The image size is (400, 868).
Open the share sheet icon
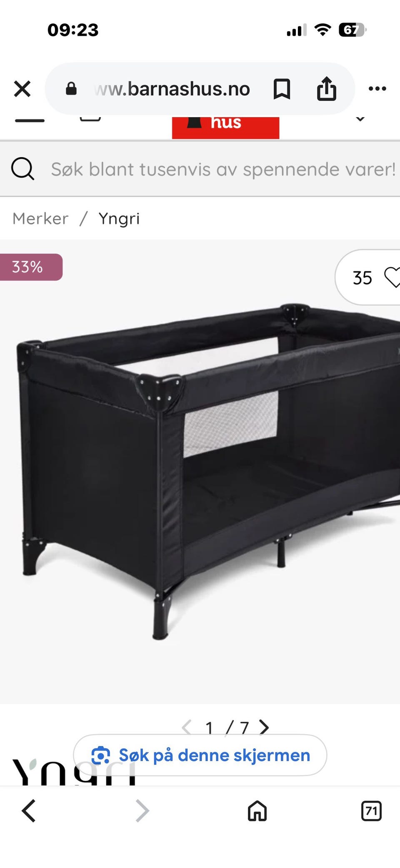coord(326,88)
